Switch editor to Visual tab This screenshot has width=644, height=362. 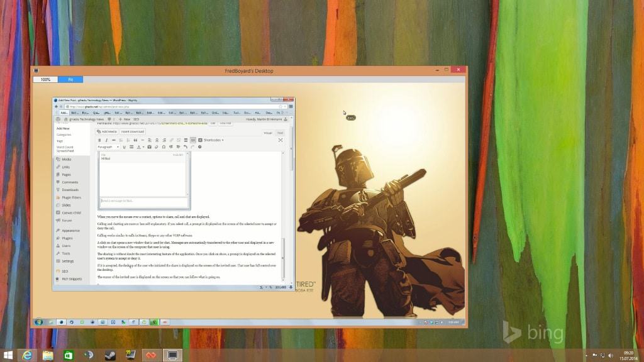pyautogui.click(x=268, y=133)
